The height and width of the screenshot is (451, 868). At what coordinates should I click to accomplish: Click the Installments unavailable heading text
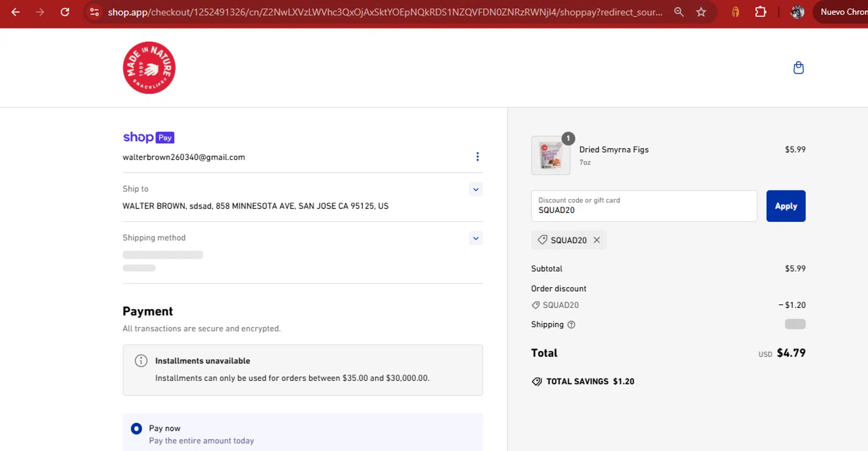pyautogui.click(x=203, y=361)
